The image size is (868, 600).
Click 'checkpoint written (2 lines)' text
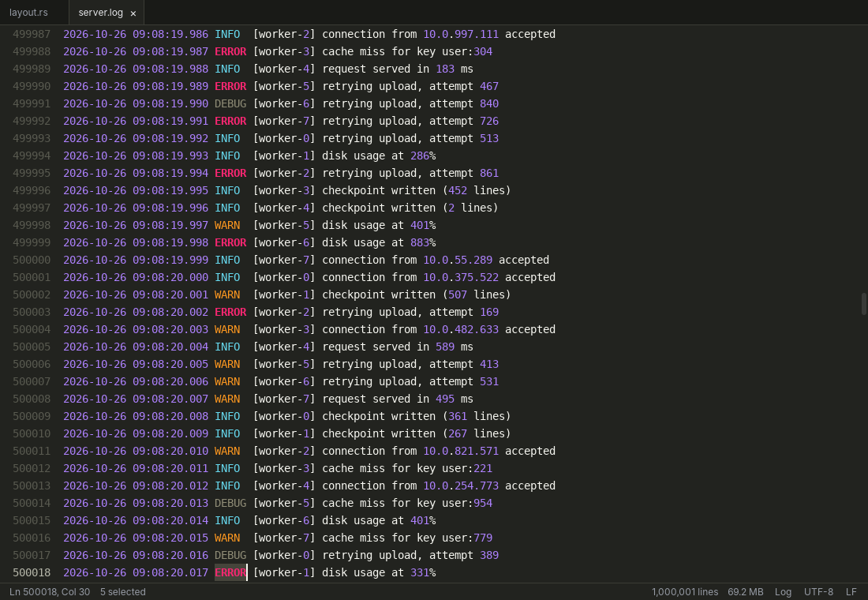coord(410,208)
